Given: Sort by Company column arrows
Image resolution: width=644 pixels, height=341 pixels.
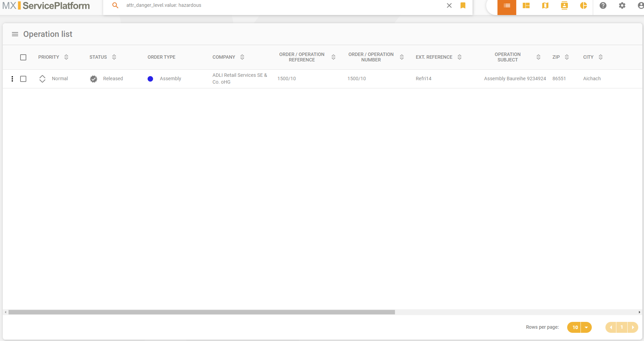Looking at the screenshot, I should point(242,57).
